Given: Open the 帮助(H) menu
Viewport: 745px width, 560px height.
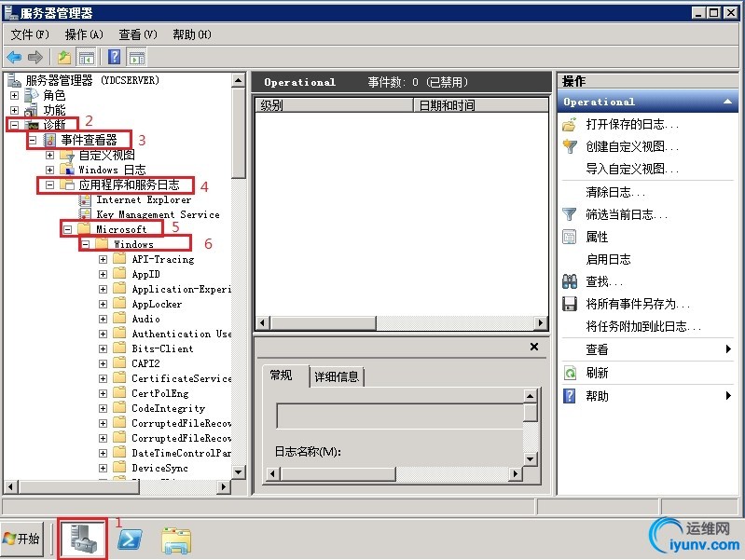Looking at the screenshot, I should (192, 34).
